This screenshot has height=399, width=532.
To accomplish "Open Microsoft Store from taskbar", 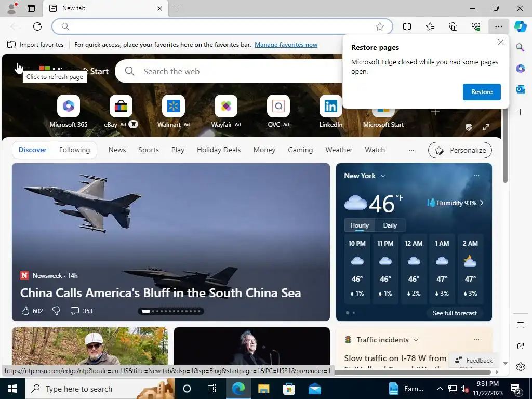I will click(289, 389).
